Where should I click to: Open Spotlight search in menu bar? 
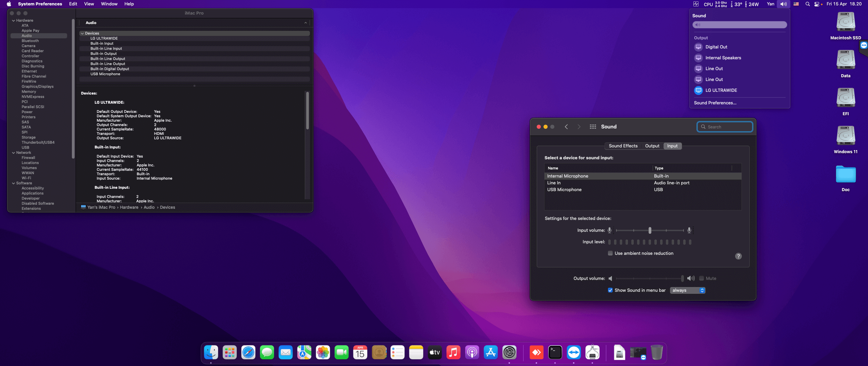point(808,4)
